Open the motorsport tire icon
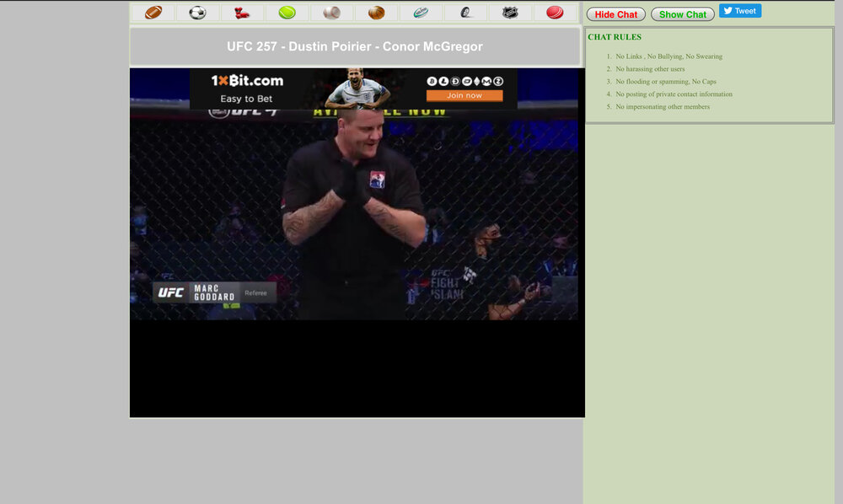Screen dimensions: 843x504 (x=465, y=13)
